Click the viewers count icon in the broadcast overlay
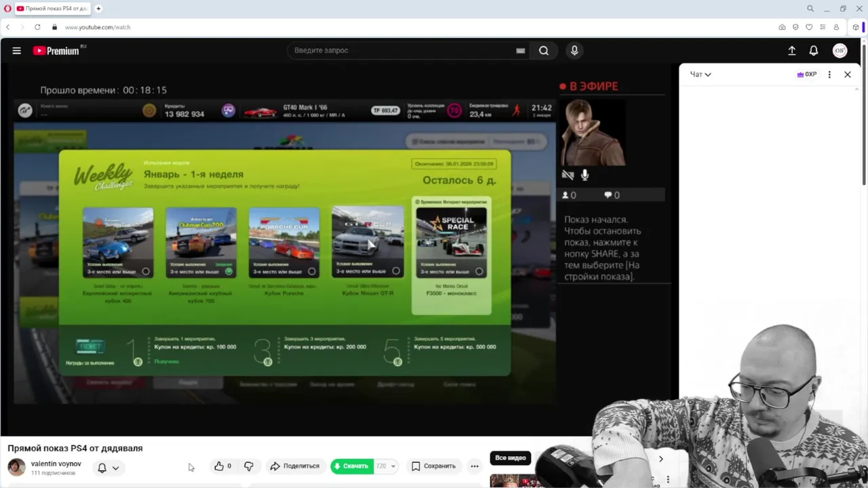 tap(566, 195)
